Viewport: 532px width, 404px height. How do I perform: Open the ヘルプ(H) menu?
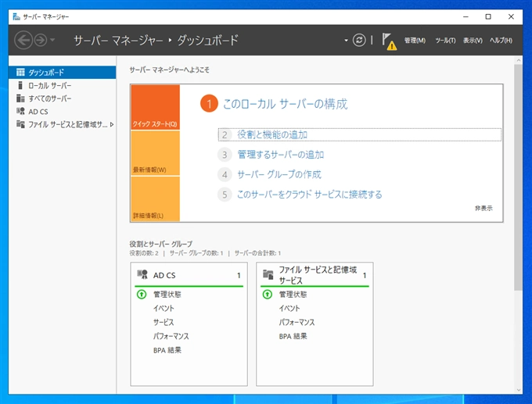pyautogui.click(x=501, y=41)
